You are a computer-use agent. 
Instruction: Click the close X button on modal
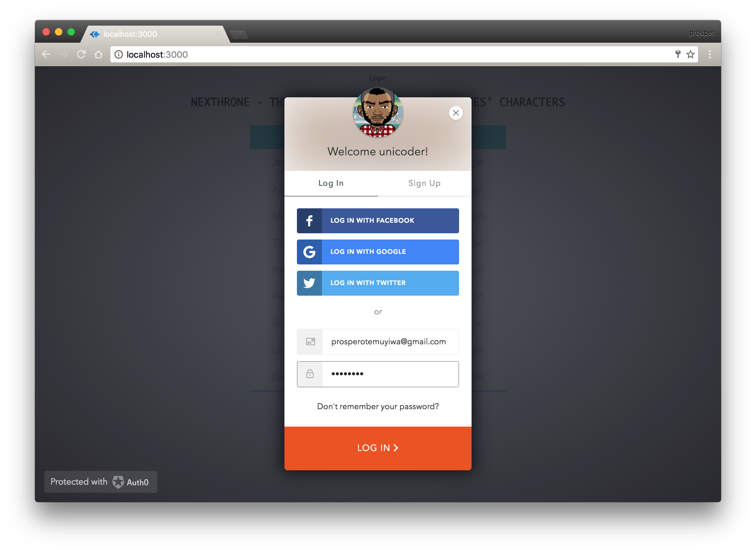coord(456,113)
